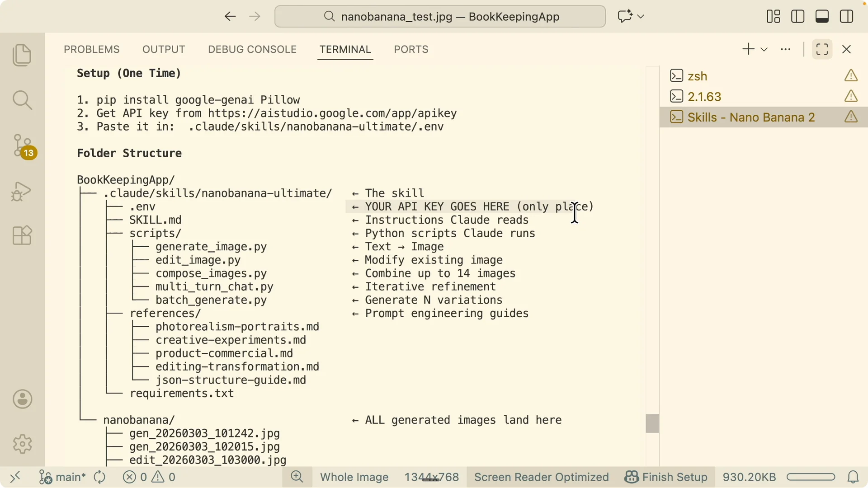Click the command center search field
The image size is (868, 488).
(440, 17)
